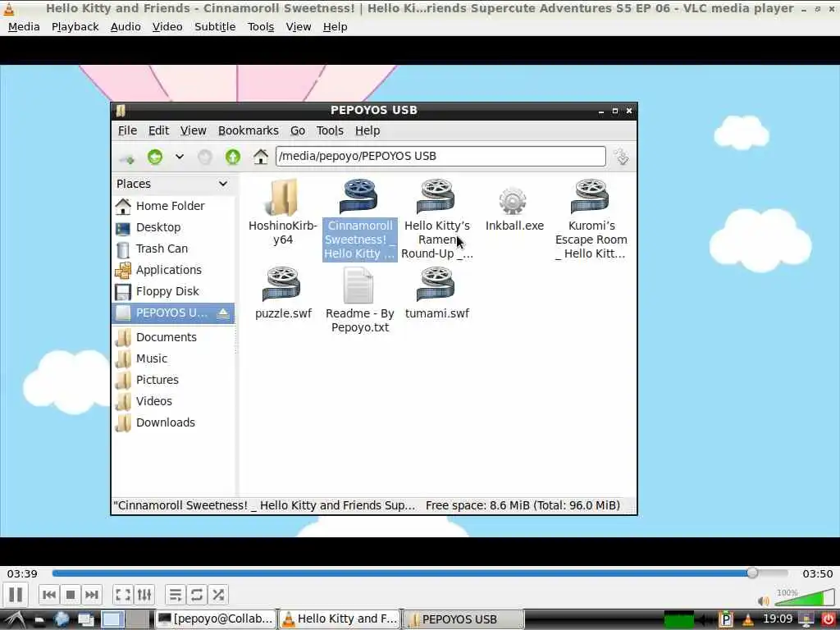Go back with green back arrow
Screen dimensions: 840x630
(155, 157)
